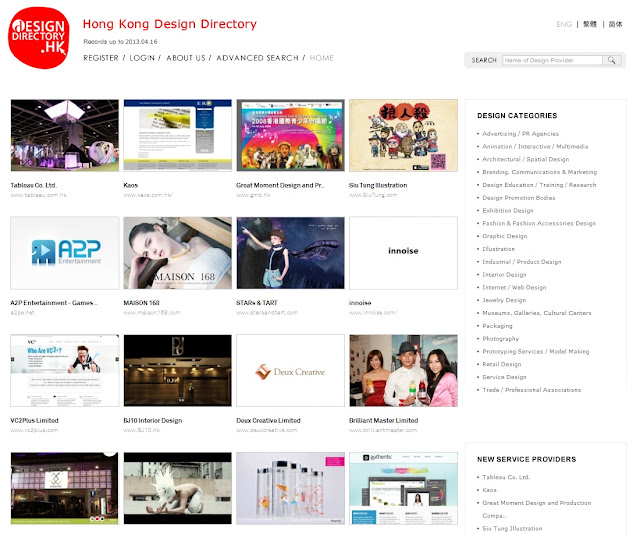
Task: Select the Packaging category
Action: pos(497,326)
